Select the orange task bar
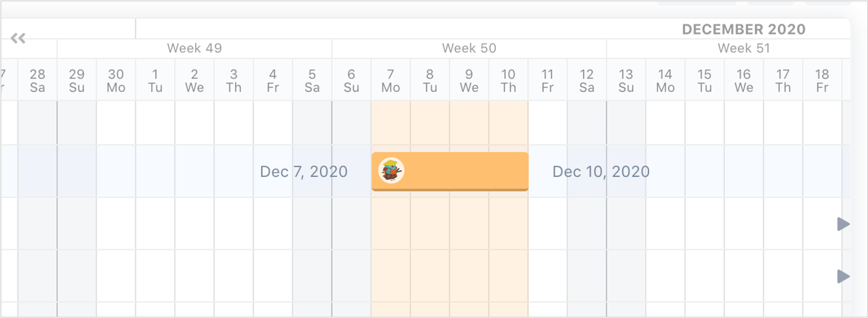868x318 pixels. tap(466, 171)
